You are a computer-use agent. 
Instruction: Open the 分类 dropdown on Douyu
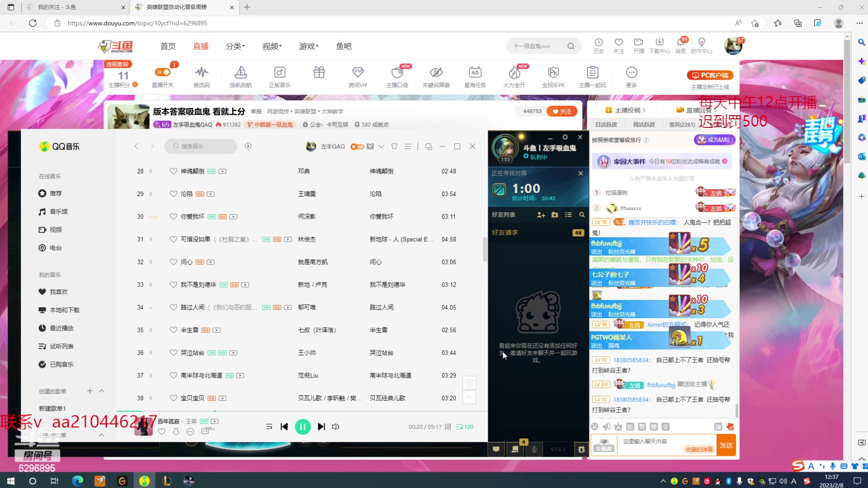235,46
